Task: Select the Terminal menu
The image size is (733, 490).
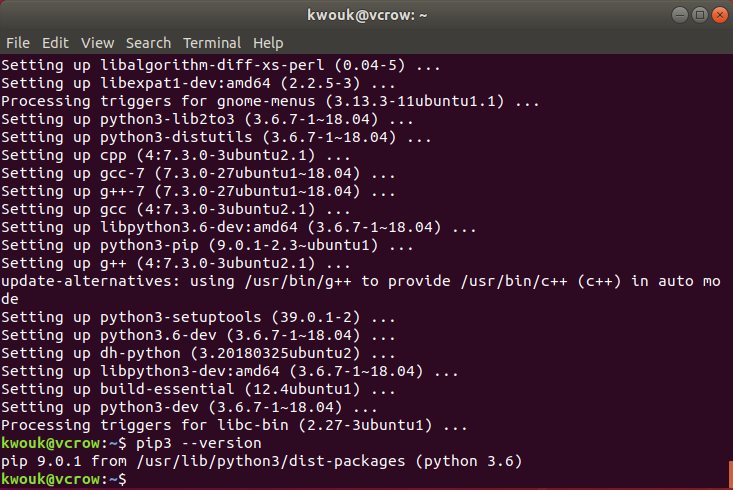Action: (212, 43)
